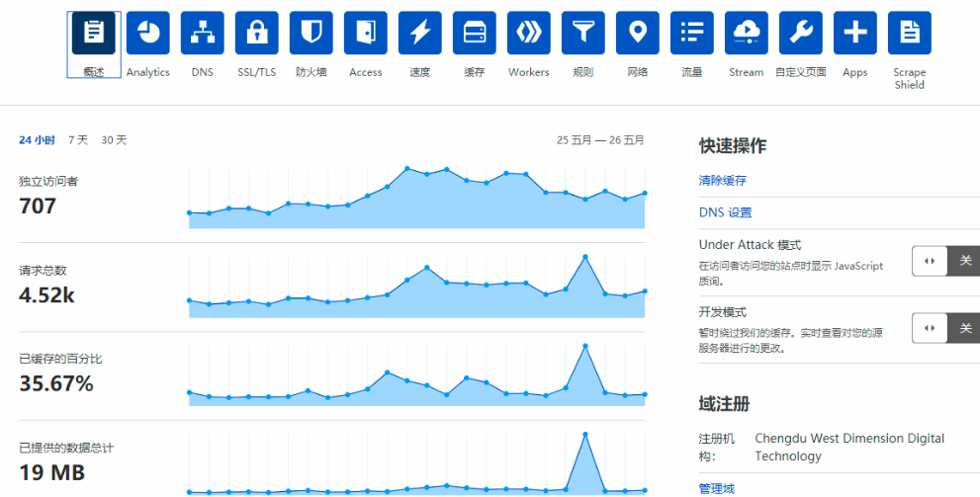Go to SSL/TLS lock icon
Image resolution: width=980 pixels, height=497 pixels.
coord(257,34)
